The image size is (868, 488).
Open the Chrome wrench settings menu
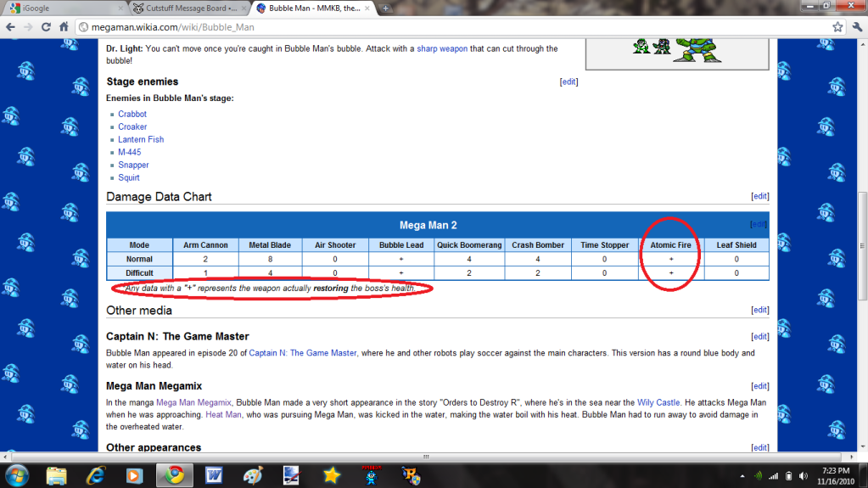[855, 26]
